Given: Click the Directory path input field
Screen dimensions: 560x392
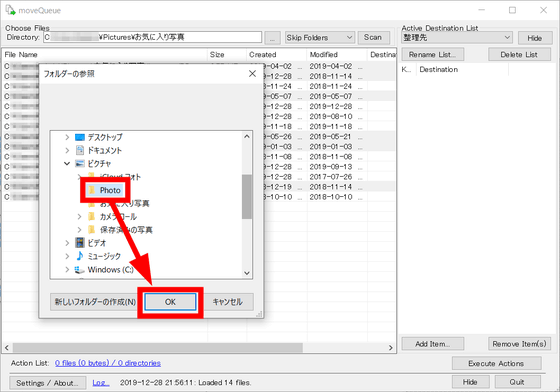Looking at the screenshot, I should click(152, 37).
